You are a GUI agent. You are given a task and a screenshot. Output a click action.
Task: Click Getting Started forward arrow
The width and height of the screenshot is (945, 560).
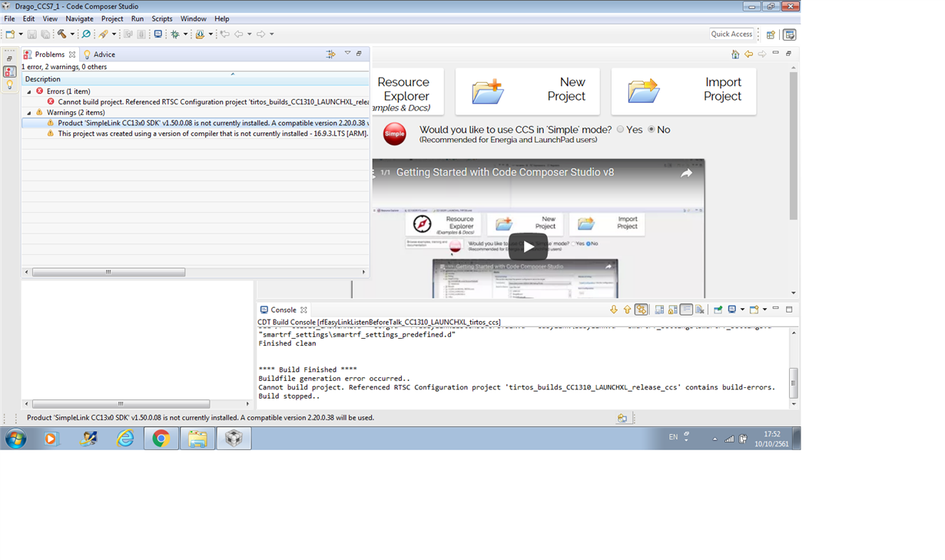point(762,54)
